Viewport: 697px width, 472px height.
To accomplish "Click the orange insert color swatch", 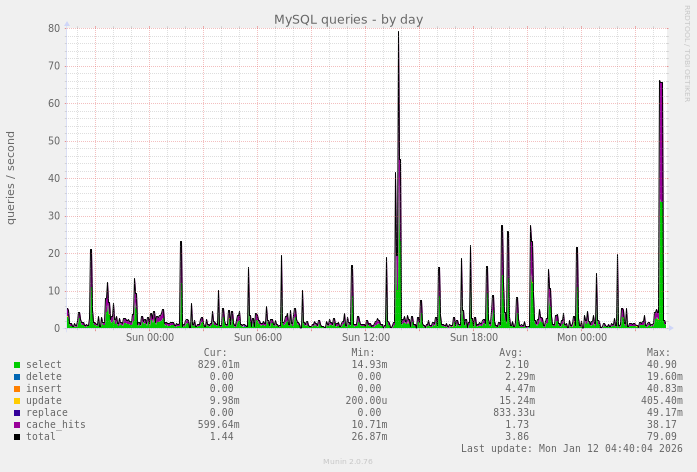I will (x=17, y=389).
